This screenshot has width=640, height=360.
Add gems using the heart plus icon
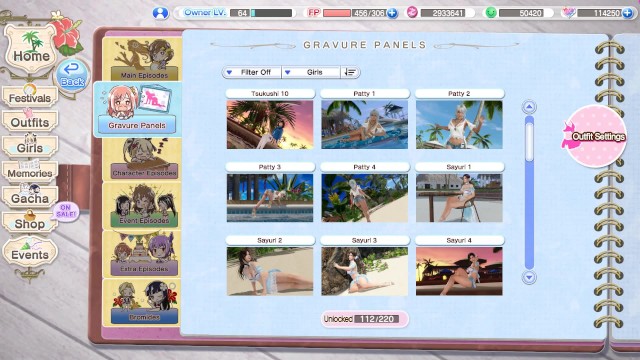628,13
